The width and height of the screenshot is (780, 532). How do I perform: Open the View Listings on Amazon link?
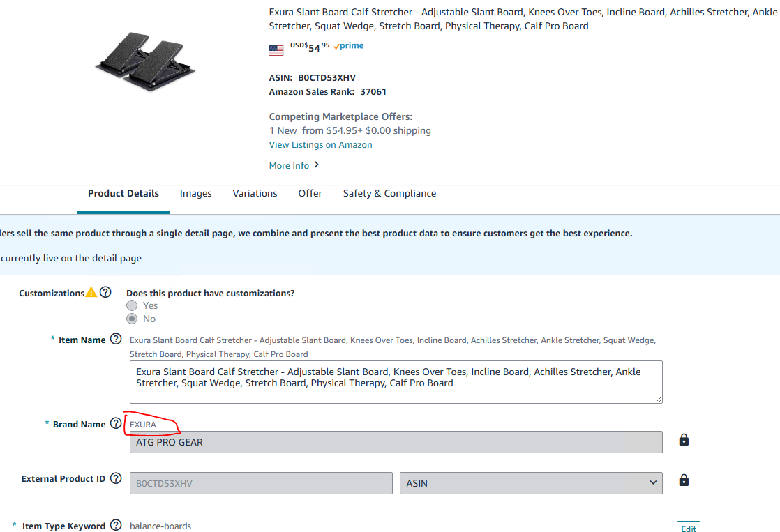tap(320, 145)
